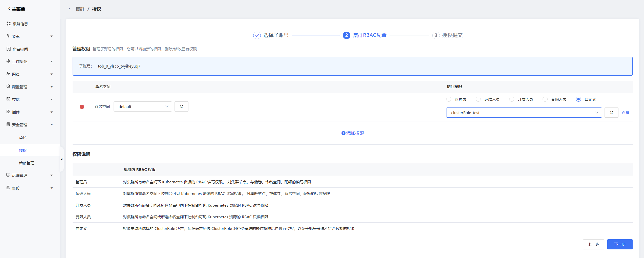Image resolution: width=644 pixels, height=258 pixels.
Task: Click the 下一步 button
Action: [620, 244]
